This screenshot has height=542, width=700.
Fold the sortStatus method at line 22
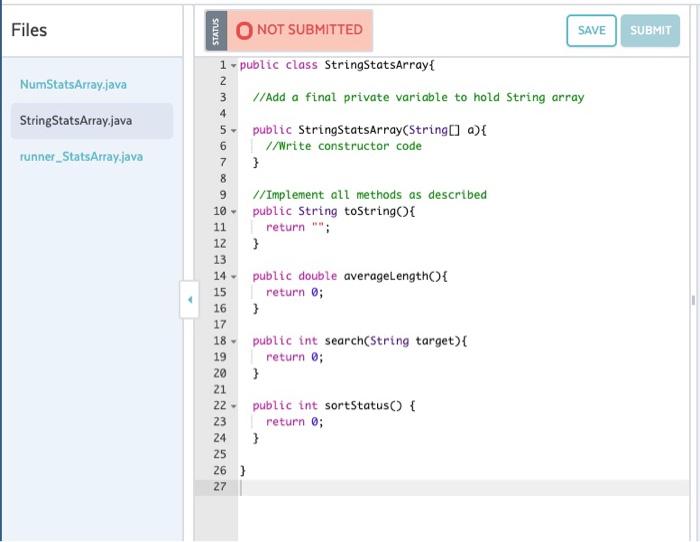[x=233, y=406]
